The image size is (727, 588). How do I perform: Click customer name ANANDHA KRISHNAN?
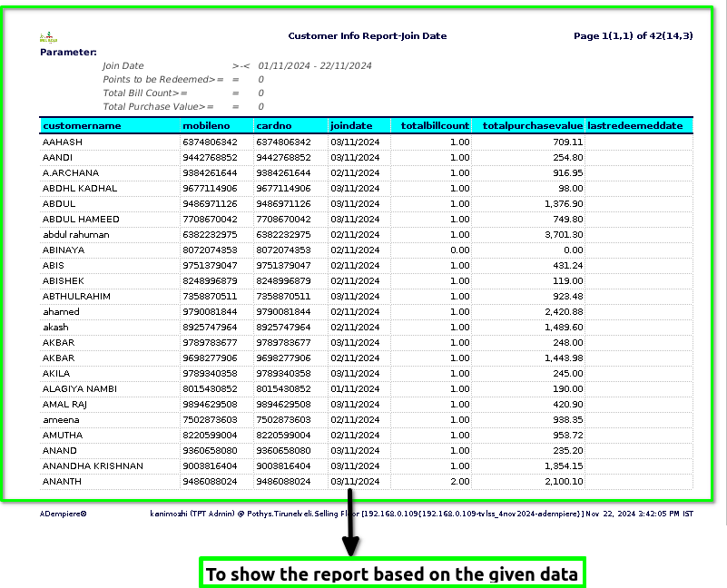(93, 466)
